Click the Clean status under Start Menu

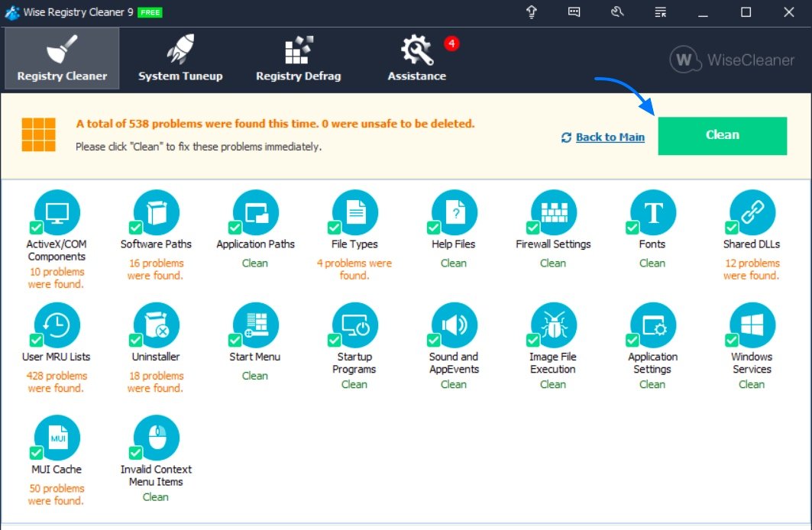click(255, 376)
